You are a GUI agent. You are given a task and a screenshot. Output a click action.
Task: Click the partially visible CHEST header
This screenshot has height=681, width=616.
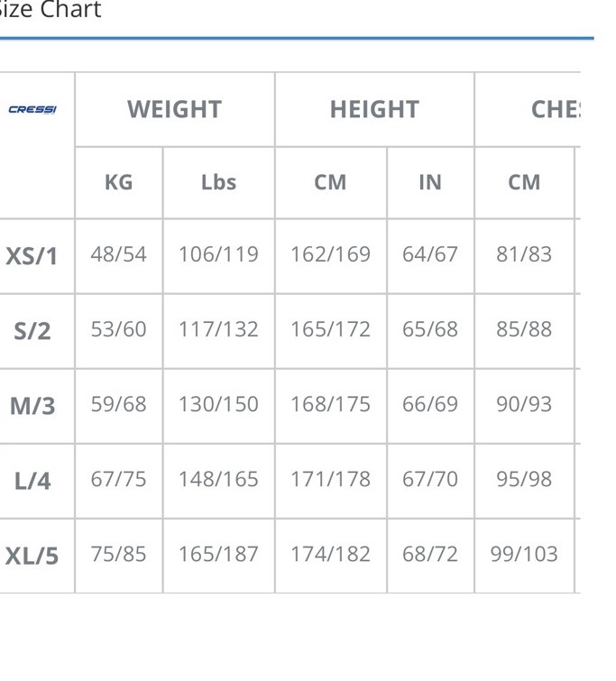coord(556,109)
